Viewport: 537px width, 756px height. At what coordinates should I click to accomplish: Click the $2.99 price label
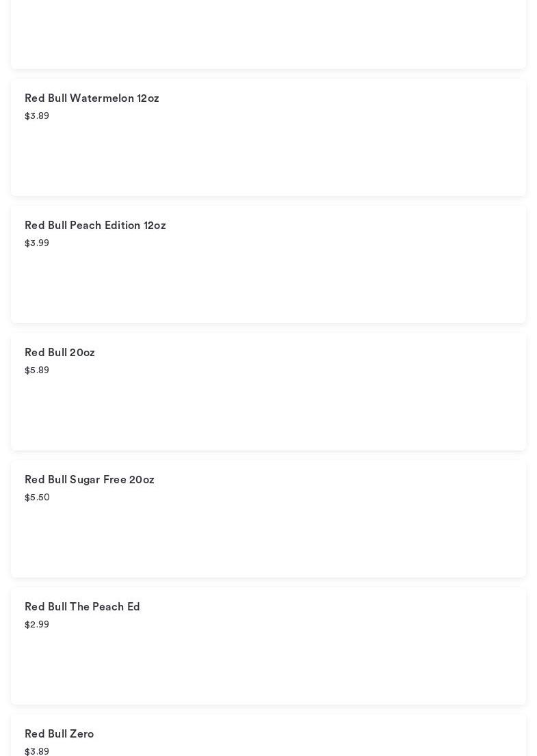(37, 625)
